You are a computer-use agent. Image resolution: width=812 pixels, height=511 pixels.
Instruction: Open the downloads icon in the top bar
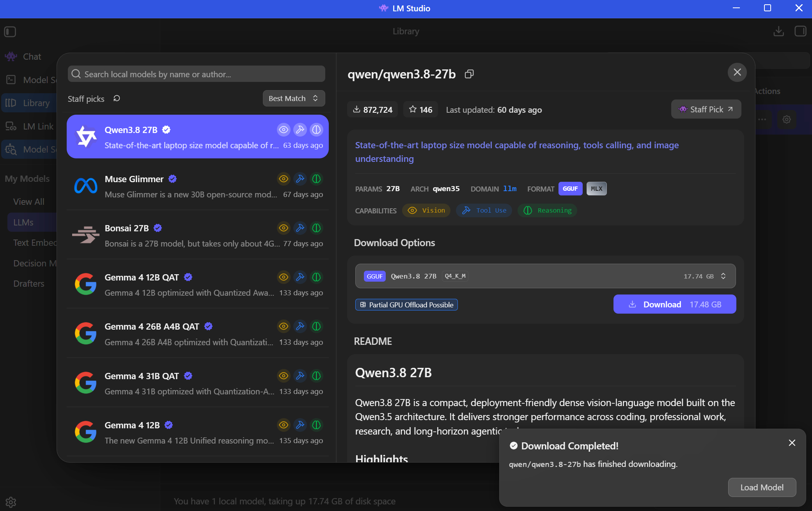pos(778,31)
